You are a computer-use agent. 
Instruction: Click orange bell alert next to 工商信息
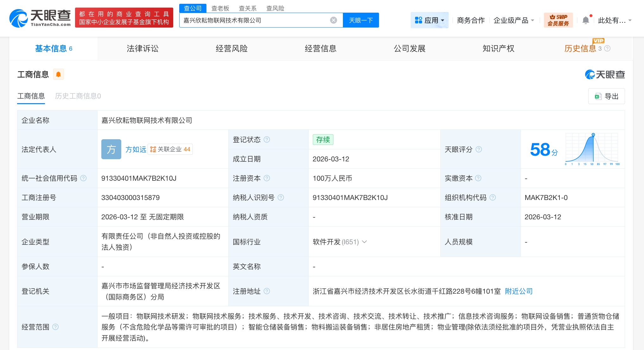click(x=58, y=74)
